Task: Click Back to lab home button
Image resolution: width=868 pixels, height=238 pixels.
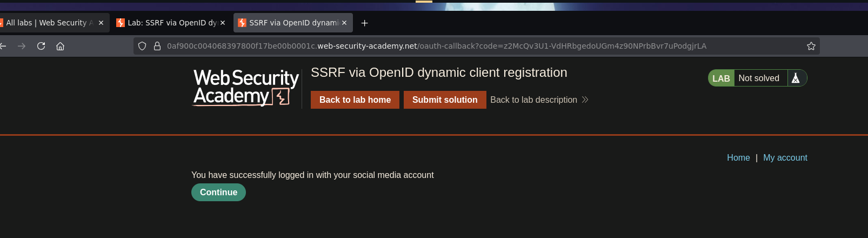Action: (x=355, y=100)
